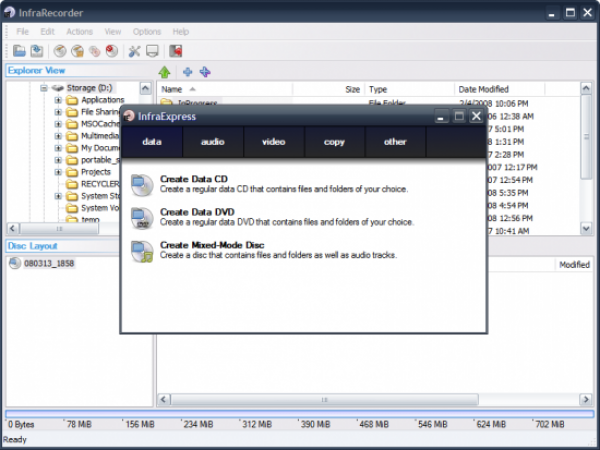Expand the Multimedia folder node
Screen dimensions: 600x450
[x=58, y=136]
